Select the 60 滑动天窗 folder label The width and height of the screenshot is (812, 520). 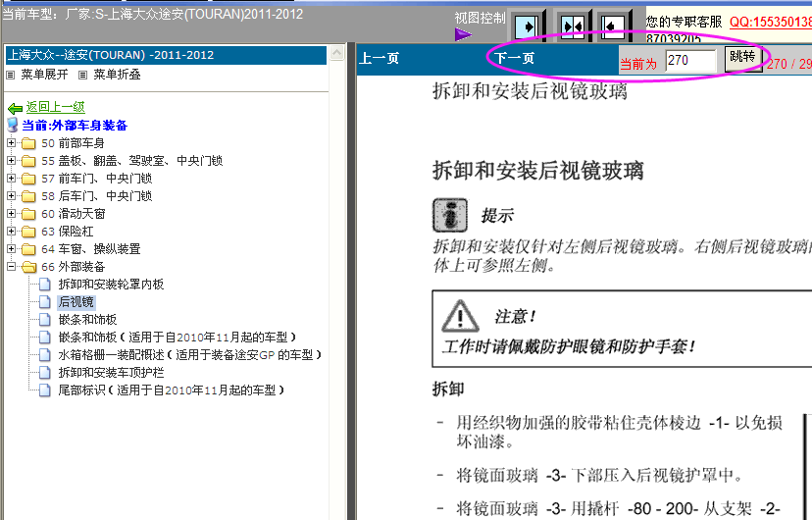coord(74,214)
